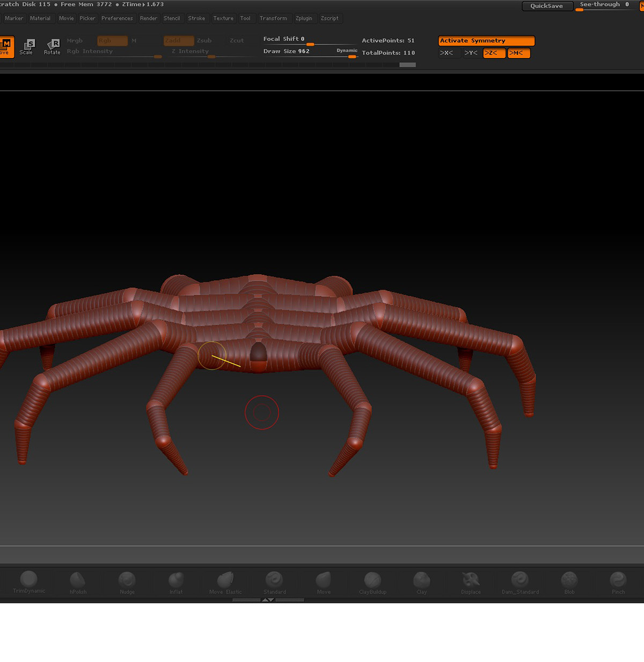
Task: Open the Render menu
Action: (x=149, y=18)
